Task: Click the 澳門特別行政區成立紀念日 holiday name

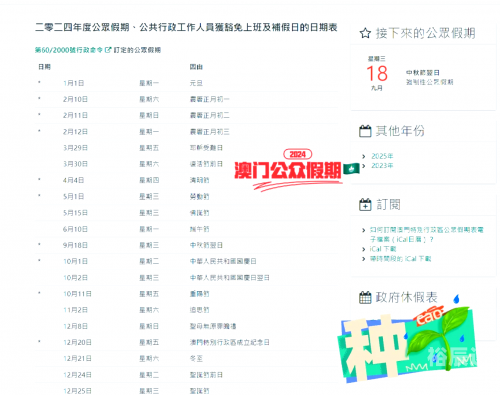Action: coord(229,342)
